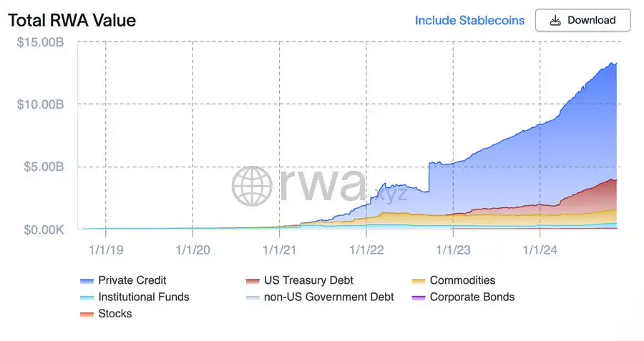
Task: Click the rwa.xyz globe watermark icon
Action: (253, 187)
